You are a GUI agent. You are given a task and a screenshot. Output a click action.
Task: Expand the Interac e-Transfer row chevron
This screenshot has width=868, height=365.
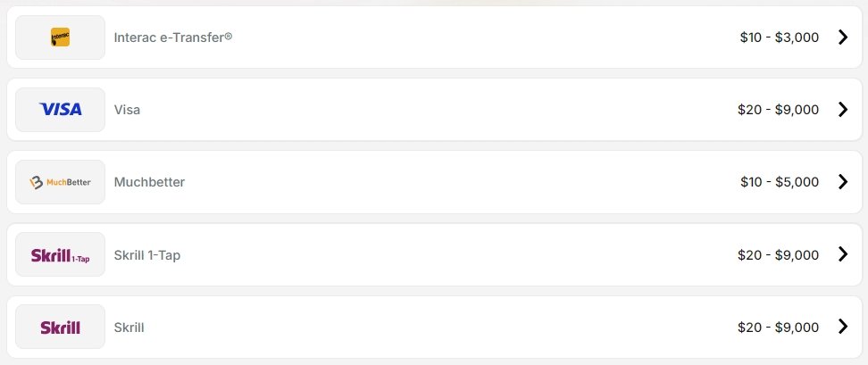(842, 37)
